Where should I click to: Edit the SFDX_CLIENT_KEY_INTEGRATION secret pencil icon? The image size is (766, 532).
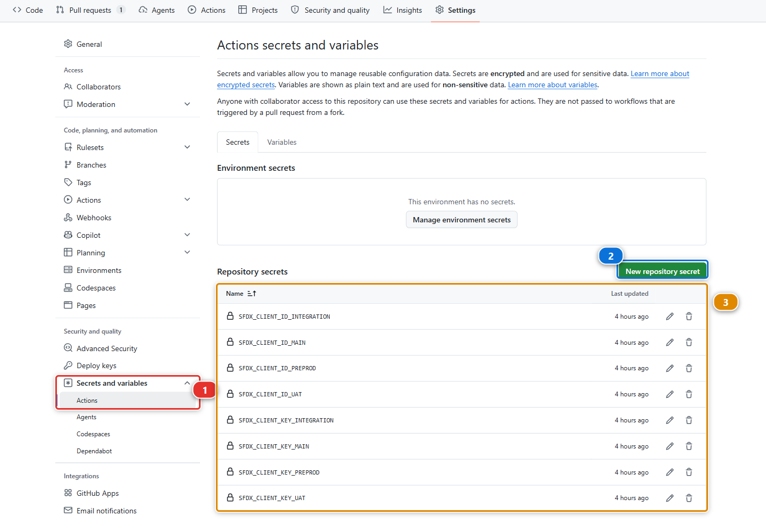pyautogui.click(x=670, y=420)
